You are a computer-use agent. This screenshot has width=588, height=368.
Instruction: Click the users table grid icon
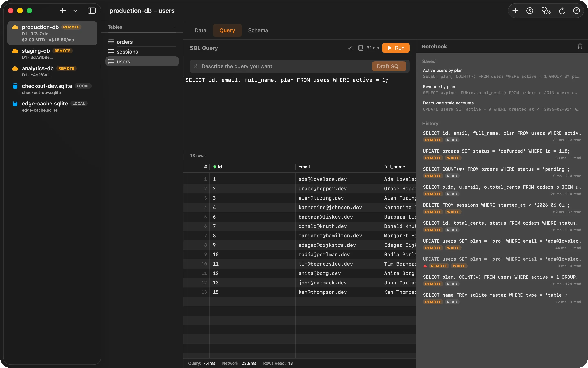pos(111,62)
